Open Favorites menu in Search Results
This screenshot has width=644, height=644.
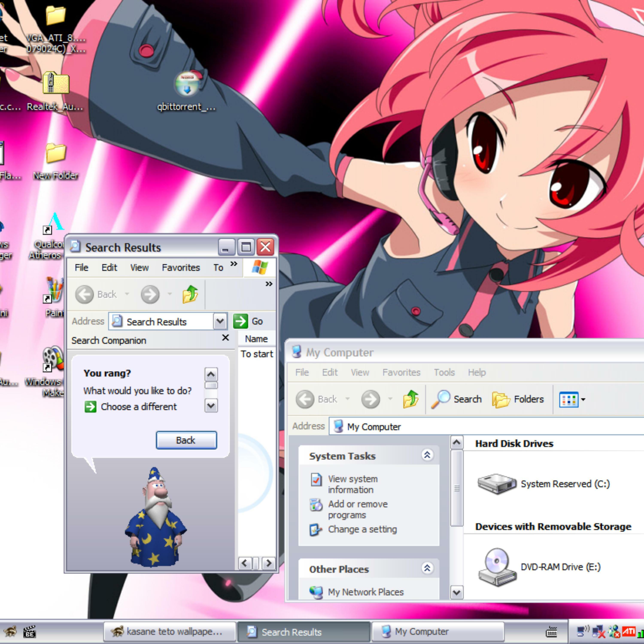pos(181,268)
